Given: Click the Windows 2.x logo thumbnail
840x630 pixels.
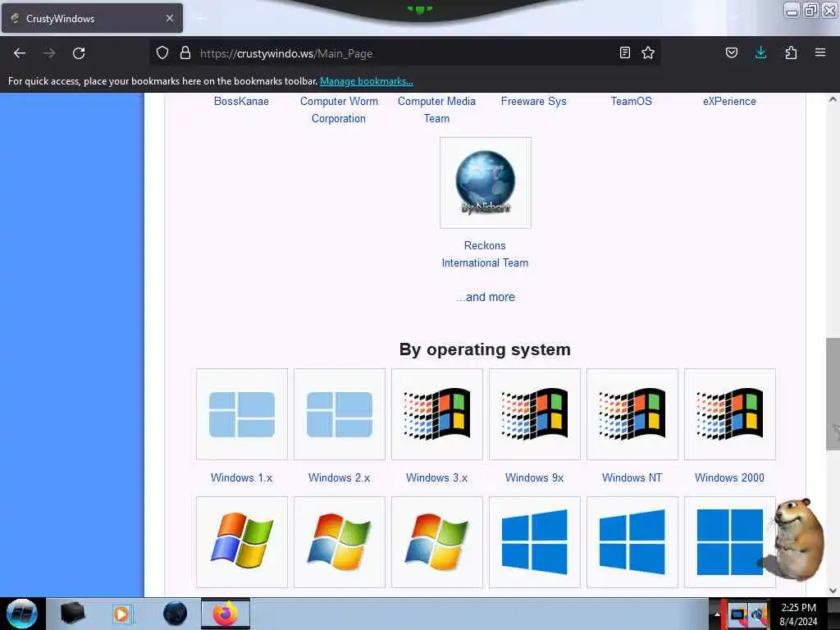Looking at the screenshot, I should tap(340, 414).
